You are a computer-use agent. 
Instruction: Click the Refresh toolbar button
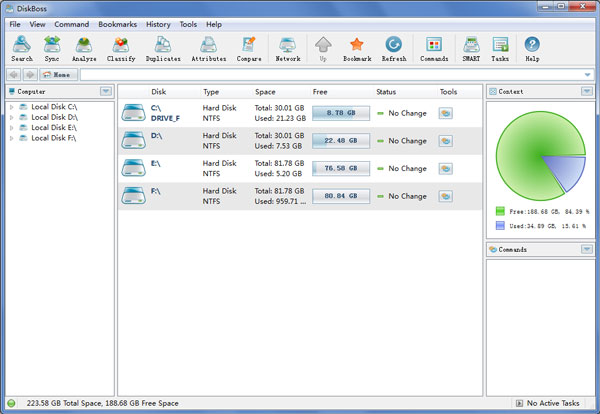pyautogui.click(x=394, y=48)
